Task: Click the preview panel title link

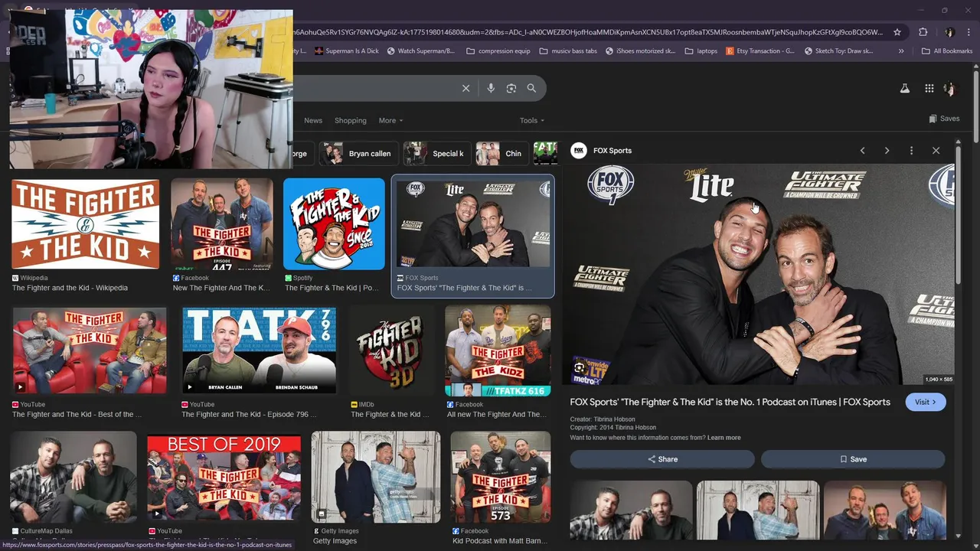Action: [730, 402]
